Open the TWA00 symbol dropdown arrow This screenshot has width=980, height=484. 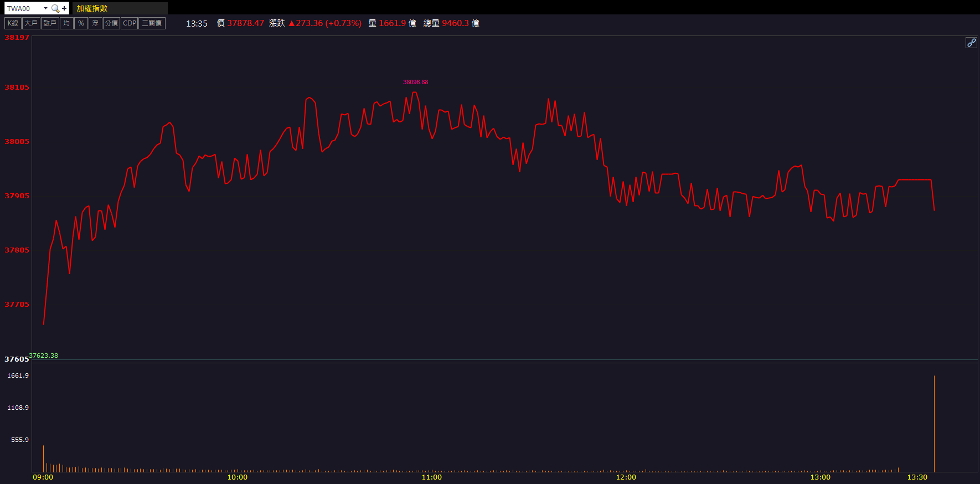45,8
